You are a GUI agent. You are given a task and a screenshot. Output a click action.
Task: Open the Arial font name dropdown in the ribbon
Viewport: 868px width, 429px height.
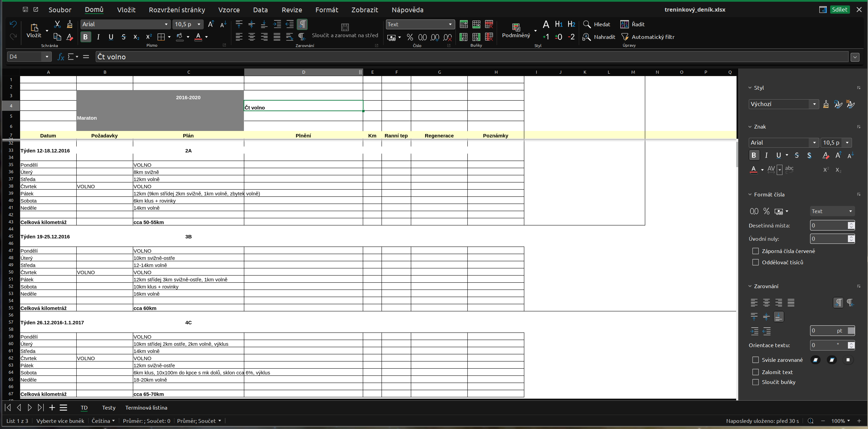166,24
